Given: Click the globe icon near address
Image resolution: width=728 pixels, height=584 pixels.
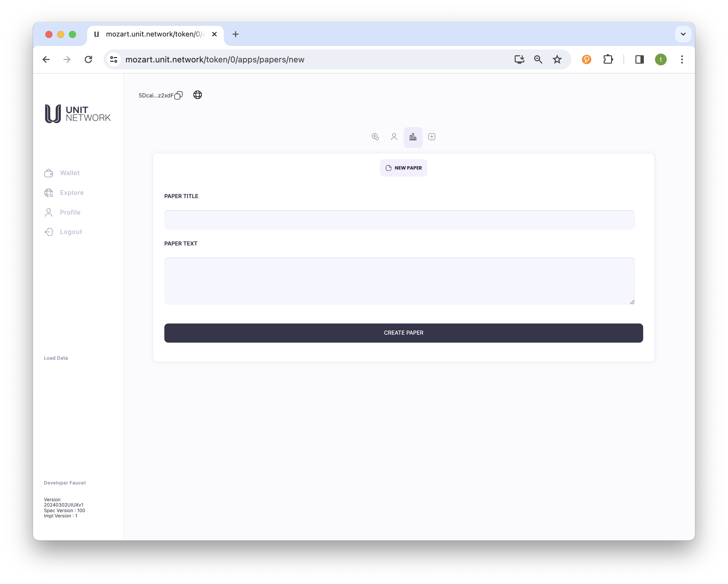Looking at the screenshot, I should click(x=198, y=95).
